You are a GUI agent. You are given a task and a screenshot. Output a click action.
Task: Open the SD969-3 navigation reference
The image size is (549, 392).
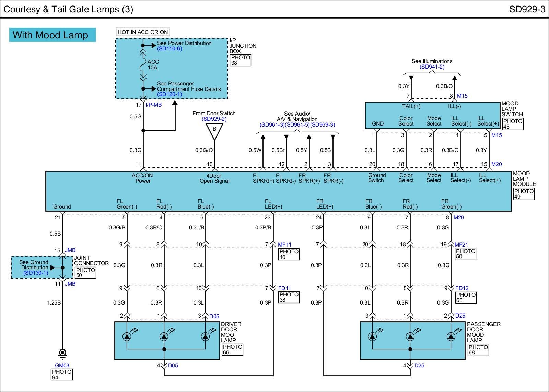coord(323,125)
